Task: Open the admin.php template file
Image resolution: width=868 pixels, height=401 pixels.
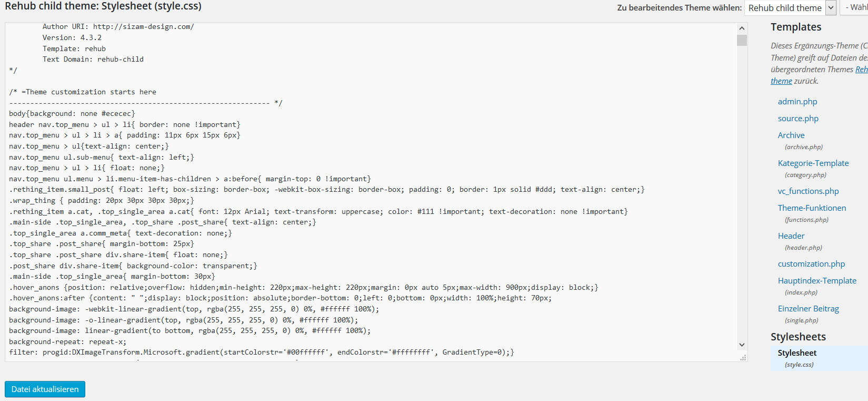Action: [x=797, y=102]
